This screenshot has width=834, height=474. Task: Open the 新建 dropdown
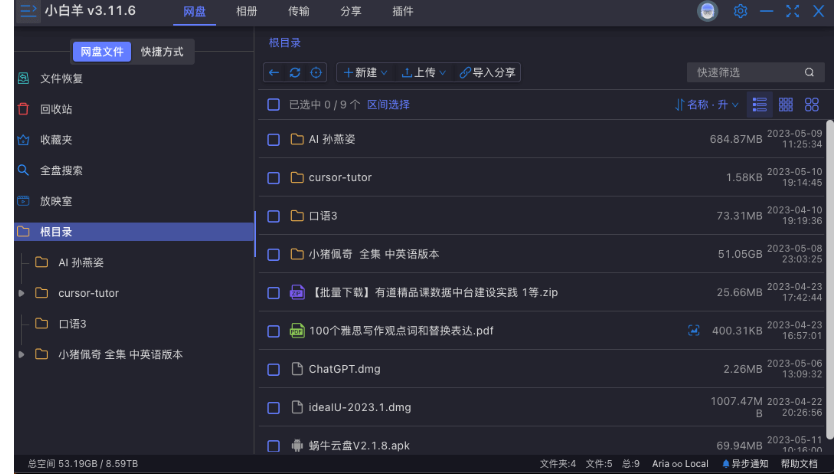point(366,73)
